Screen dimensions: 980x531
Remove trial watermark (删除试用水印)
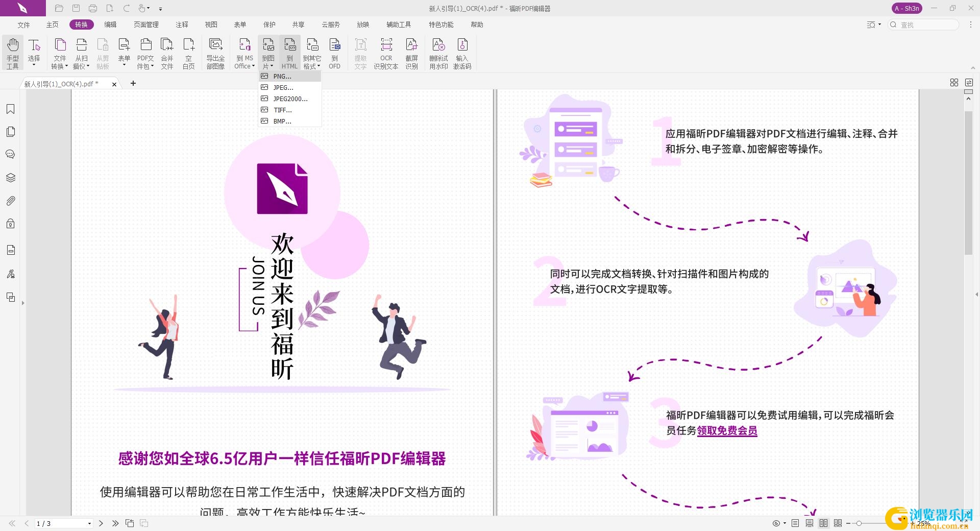[x=438, y=53]
